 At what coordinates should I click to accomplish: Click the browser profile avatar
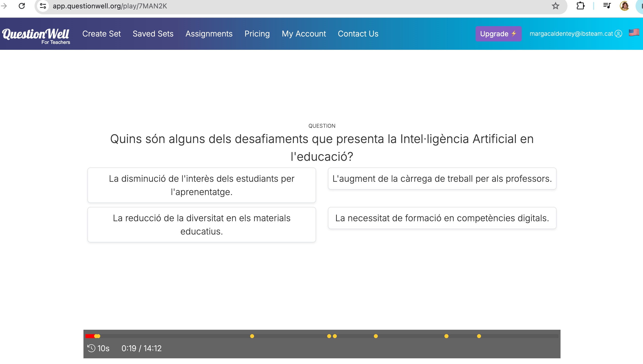coord(624,6)
